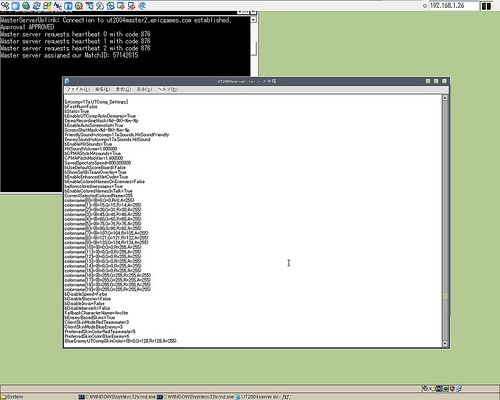Click the Approval APPROVED console line
This screenshot has height=400, width=500.
pos(27,27)
